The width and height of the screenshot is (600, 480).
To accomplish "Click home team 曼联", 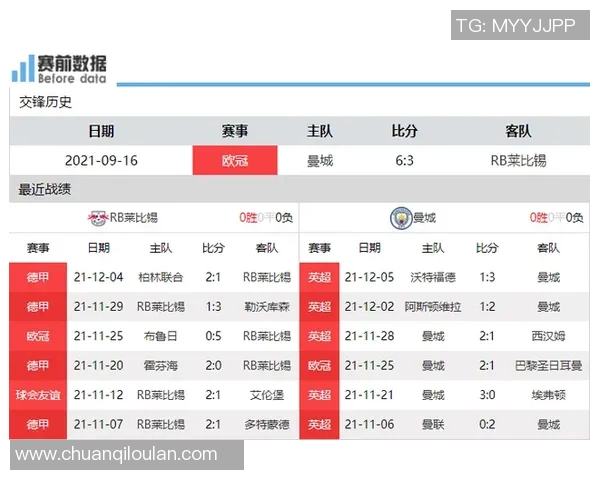I will [x=433, y=424].
